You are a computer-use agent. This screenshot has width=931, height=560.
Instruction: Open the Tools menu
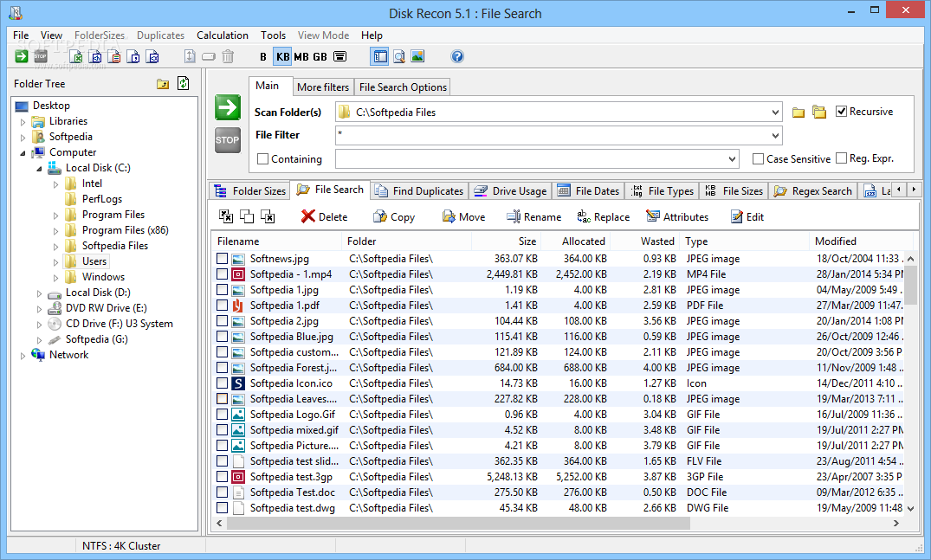(x=273, y=35)
